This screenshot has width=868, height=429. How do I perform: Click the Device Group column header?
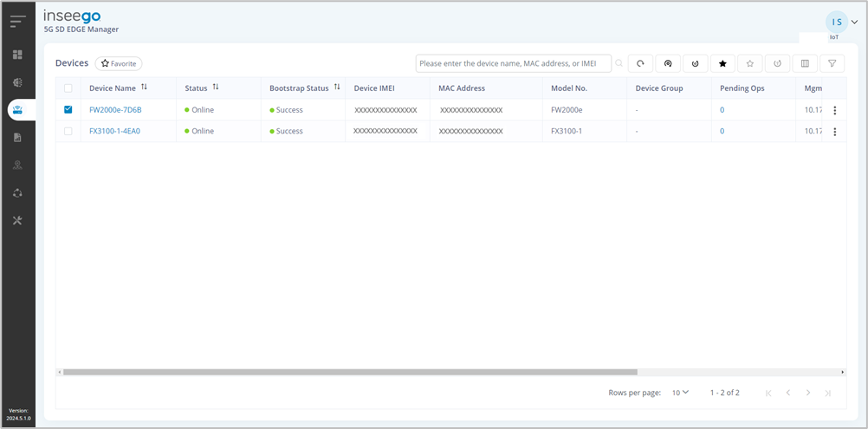click(659, 88)
